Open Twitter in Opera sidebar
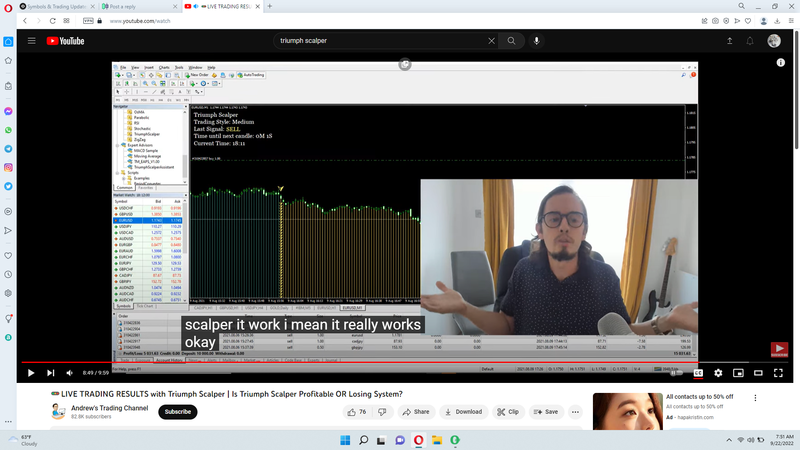This screenshot has height=450, width=800. click(8, 186)
